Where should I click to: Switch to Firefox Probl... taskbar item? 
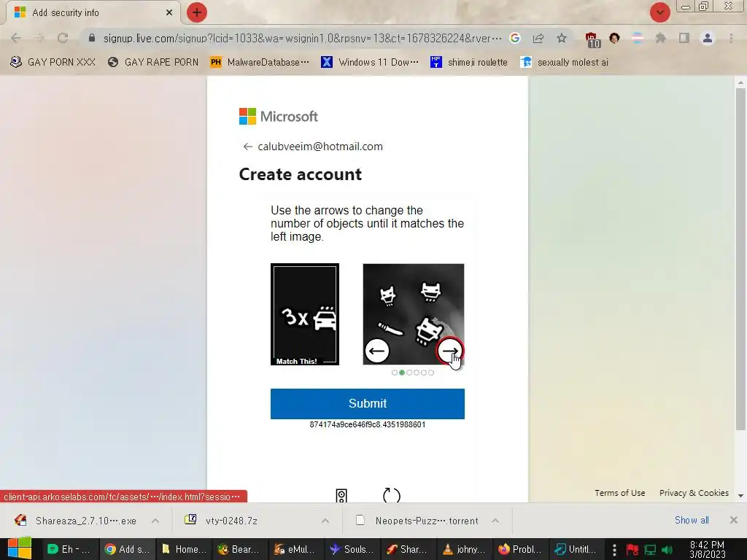[x=521, y=549]
